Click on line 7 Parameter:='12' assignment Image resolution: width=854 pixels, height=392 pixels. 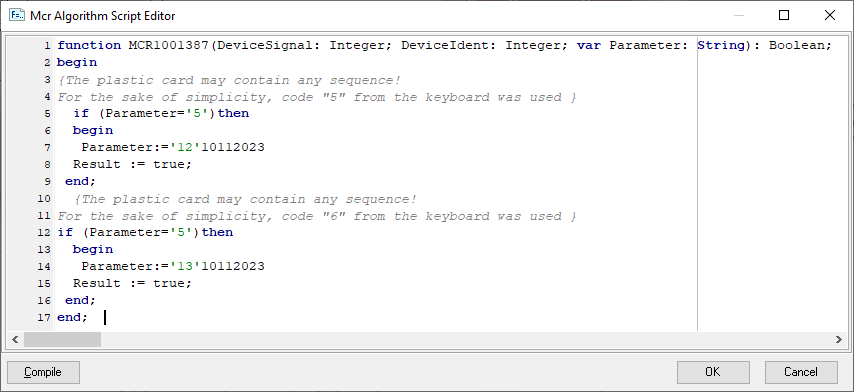click(173, 147)
